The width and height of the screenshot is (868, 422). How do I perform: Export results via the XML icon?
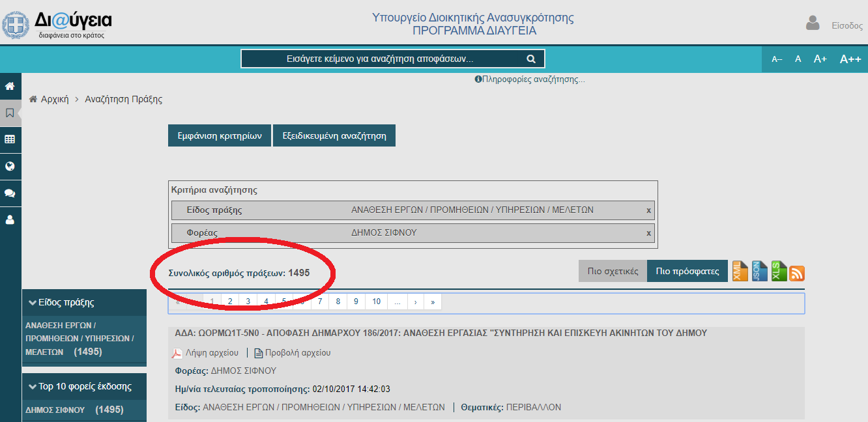pyautogui.click(x=740, y=271)
